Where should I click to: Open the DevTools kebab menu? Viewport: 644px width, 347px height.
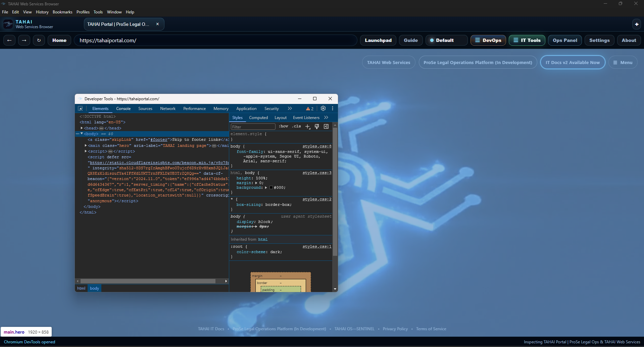click(x=333, y=108)
